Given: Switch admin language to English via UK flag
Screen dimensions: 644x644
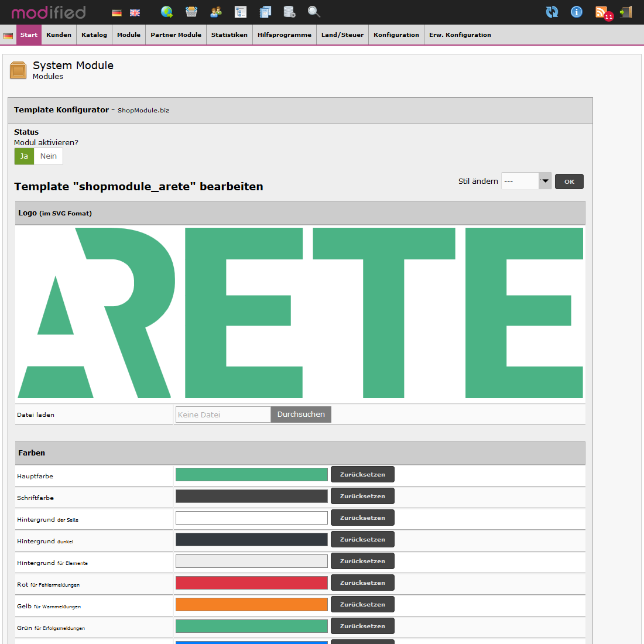Looking at the screenshot, I should tap(134, 12).
